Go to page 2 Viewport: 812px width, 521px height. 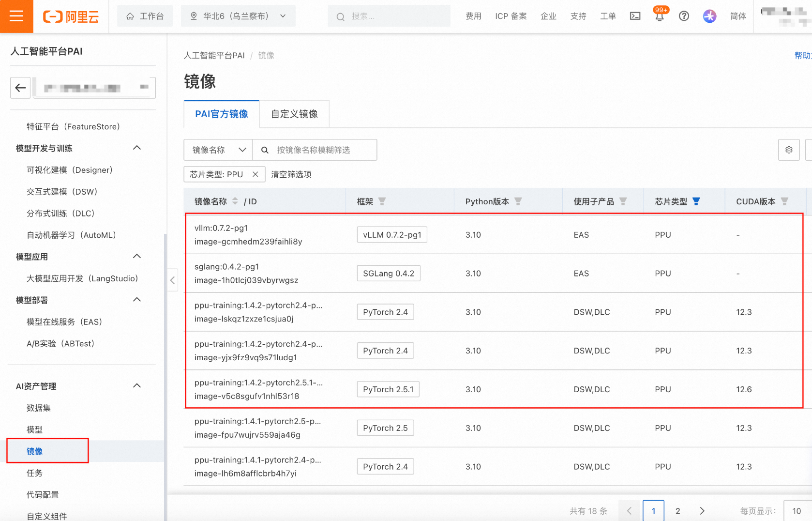point(678,511)
